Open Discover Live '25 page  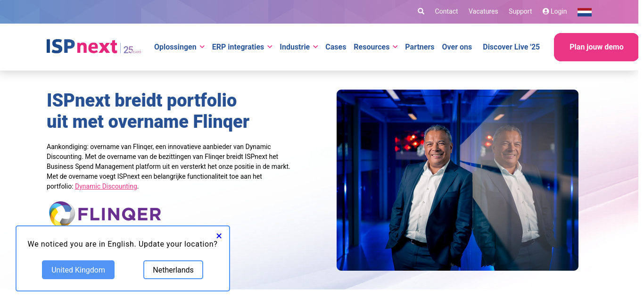(x=511, y=47)
